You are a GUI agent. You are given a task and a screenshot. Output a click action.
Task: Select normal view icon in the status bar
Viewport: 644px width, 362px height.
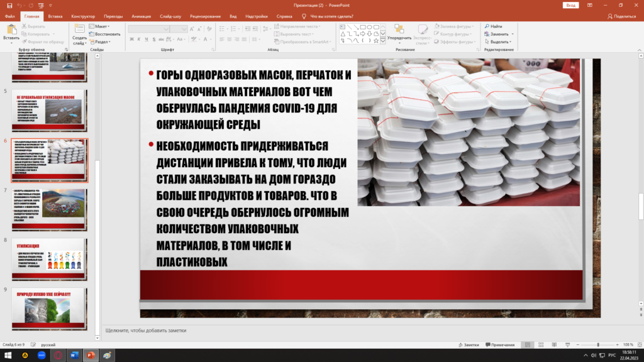click(x=528, y=345)
